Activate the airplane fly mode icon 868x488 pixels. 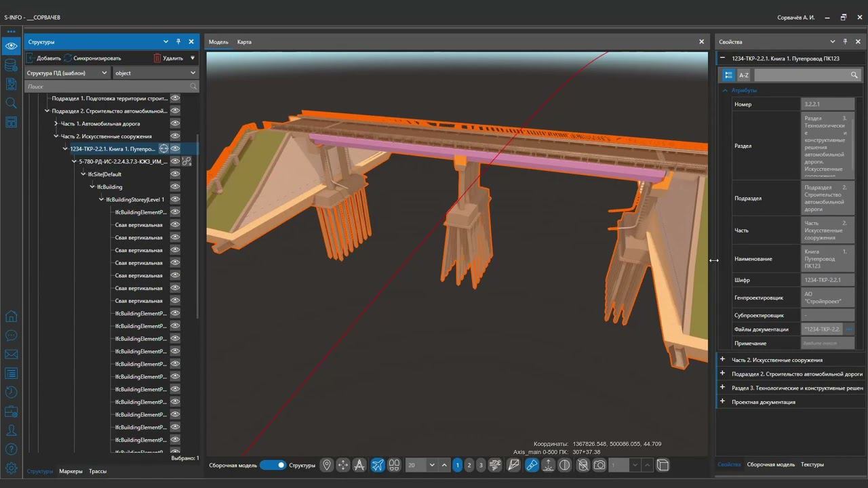378,465
